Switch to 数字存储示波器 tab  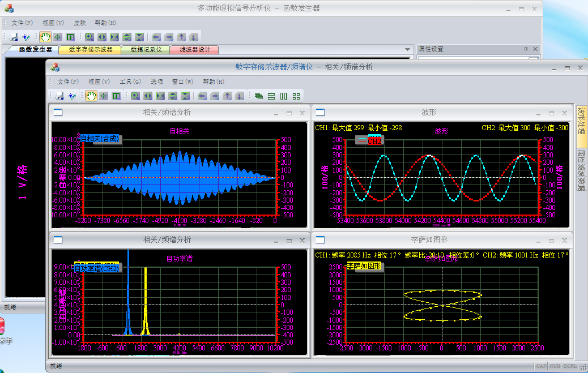pos(91,49)
